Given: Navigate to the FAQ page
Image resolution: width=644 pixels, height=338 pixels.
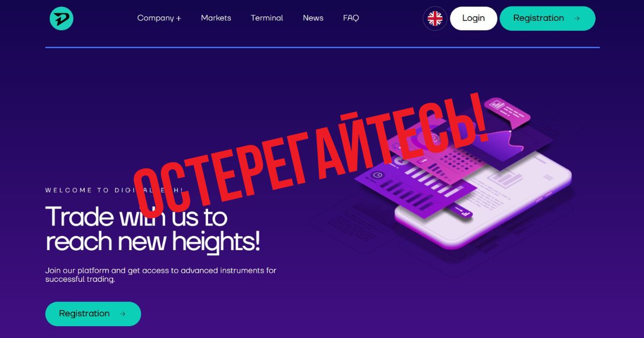Looking at the screenshot, I should click(351, 18).
